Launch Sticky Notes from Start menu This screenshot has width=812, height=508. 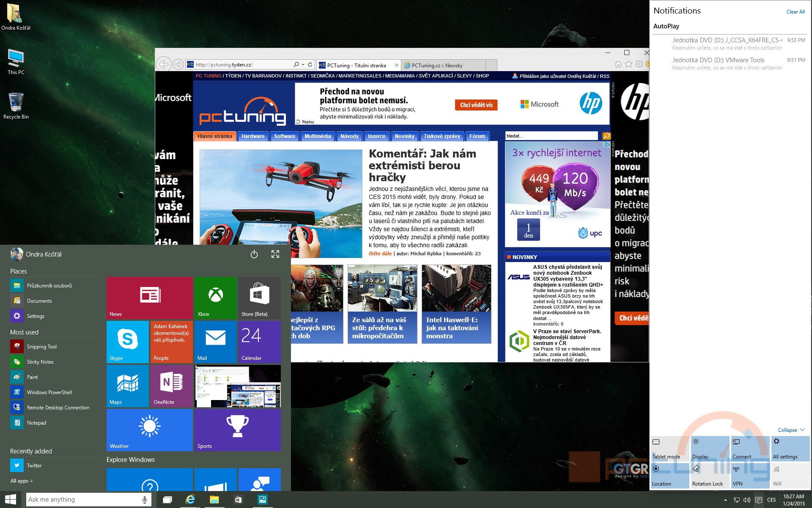53,362
